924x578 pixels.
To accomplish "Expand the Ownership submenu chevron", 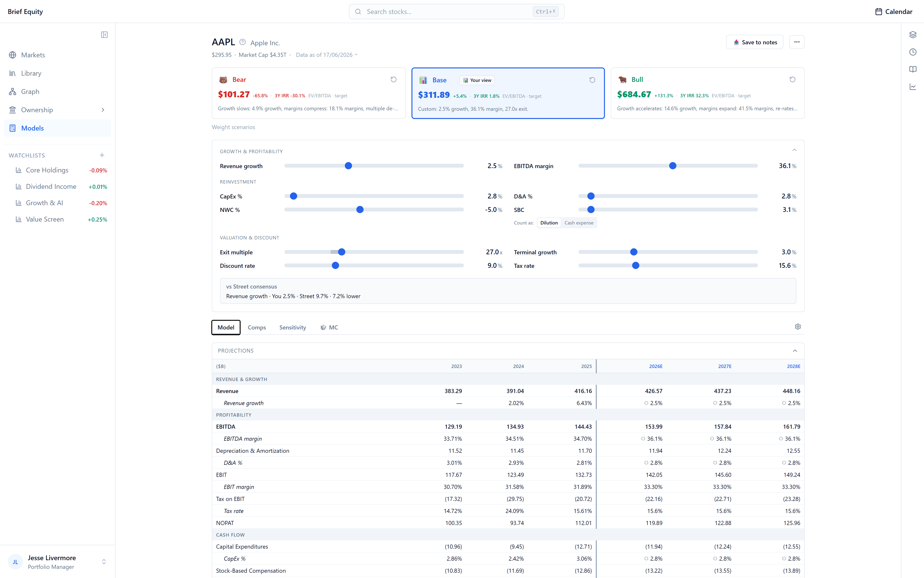I will click(x=103, y=110).
